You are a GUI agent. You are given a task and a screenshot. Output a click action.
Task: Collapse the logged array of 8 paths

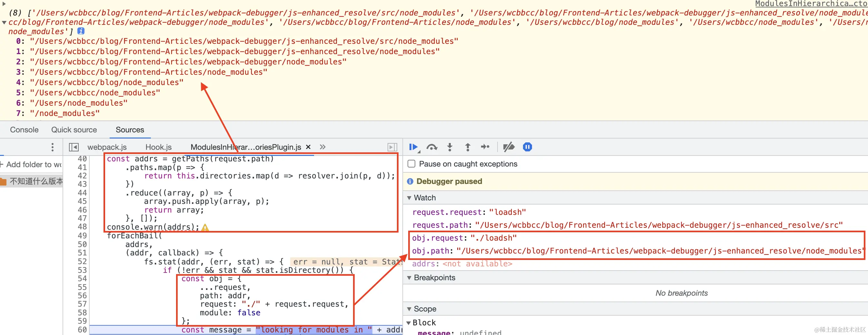pos(4,22)
